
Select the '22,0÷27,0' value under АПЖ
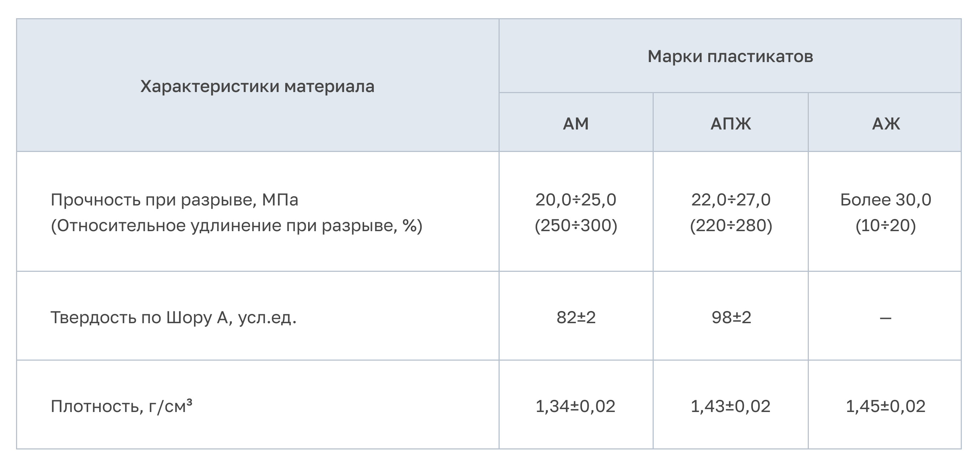[730, 200]
